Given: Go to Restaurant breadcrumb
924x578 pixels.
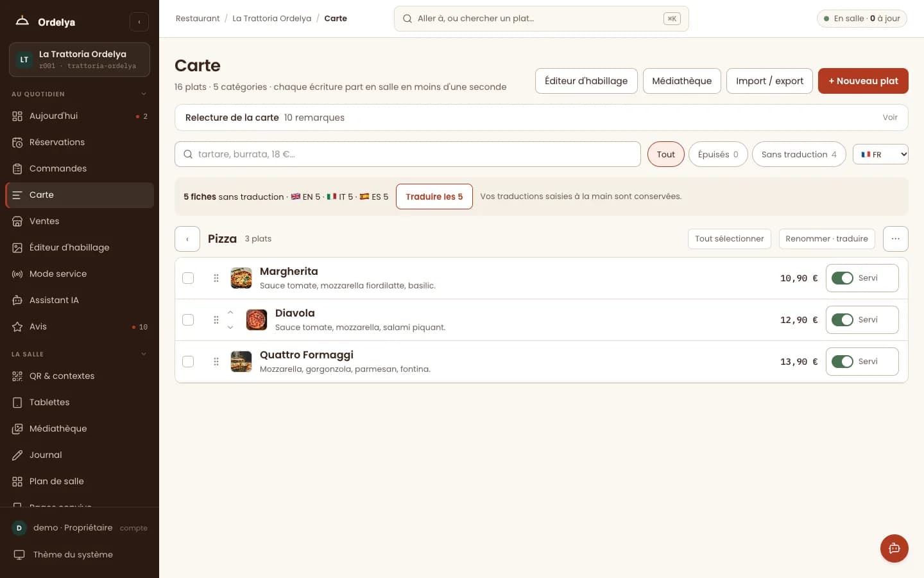Looking at the screenshot, I should pyautogui.click(x=198, y=19).
